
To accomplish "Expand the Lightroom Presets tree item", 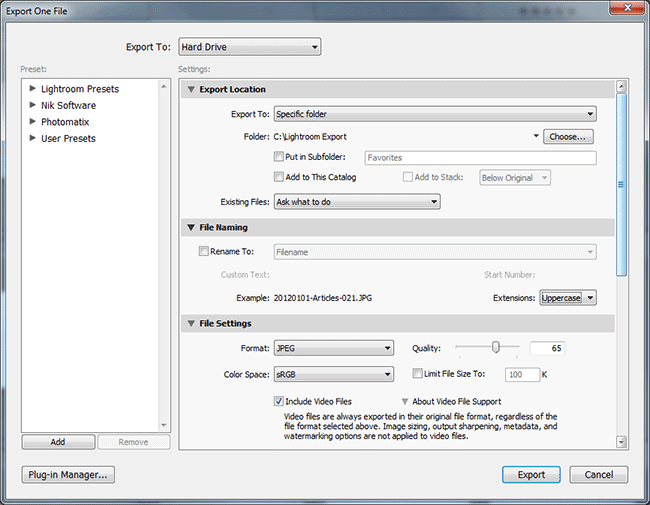I will coord(33,89).
